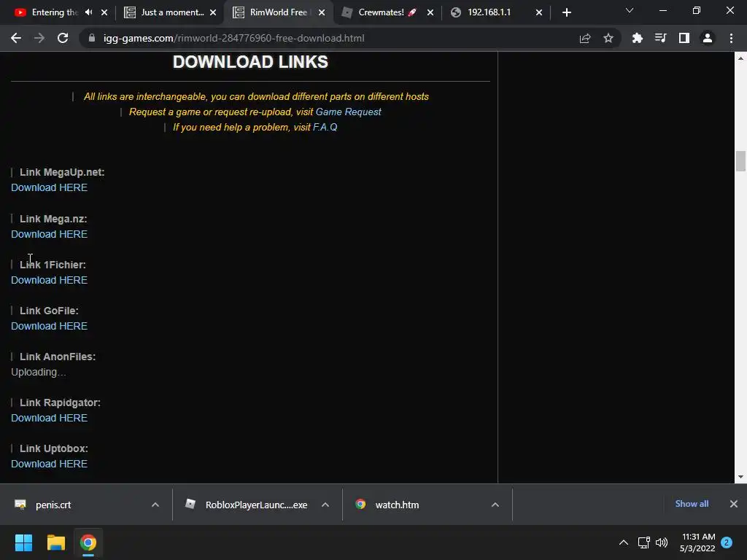This screenshot has height=560, width=747.
Task: Open the tab search dropdown arrow
Action: click(x=630, y=10)
